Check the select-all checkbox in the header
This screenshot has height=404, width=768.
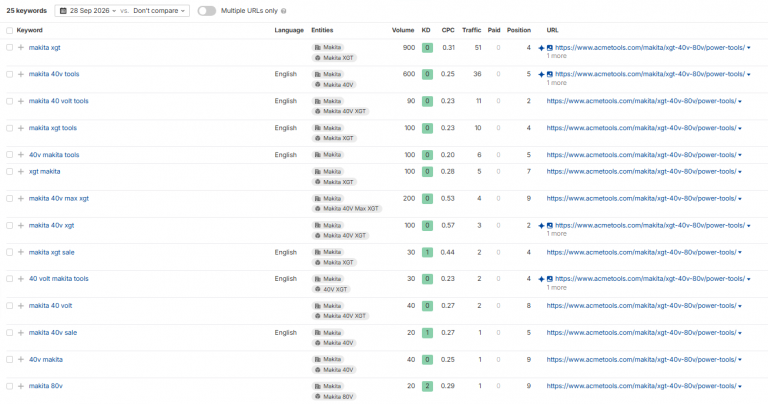tap(9, 30)
